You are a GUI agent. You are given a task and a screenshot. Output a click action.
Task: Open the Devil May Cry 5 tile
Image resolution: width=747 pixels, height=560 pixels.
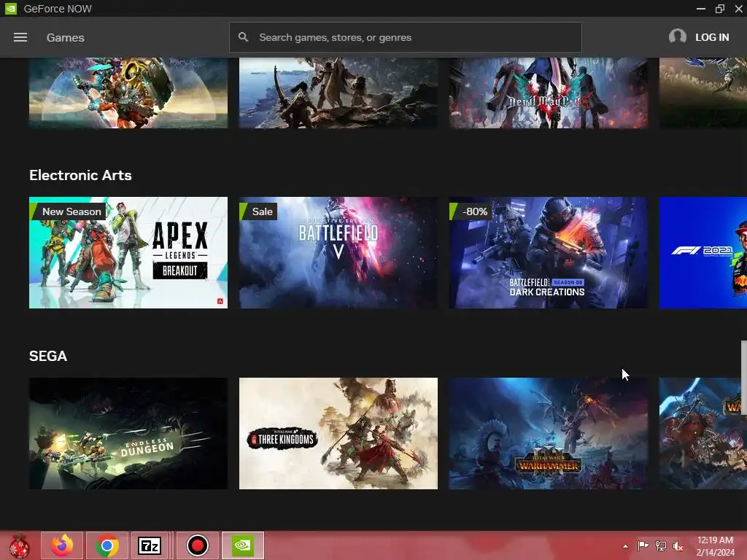click(549, 93)
